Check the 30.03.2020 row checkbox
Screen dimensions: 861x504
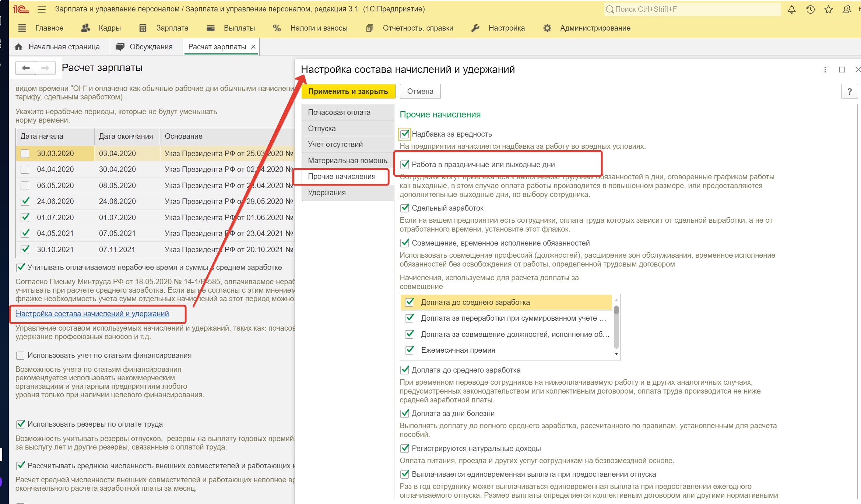[25, 154]
